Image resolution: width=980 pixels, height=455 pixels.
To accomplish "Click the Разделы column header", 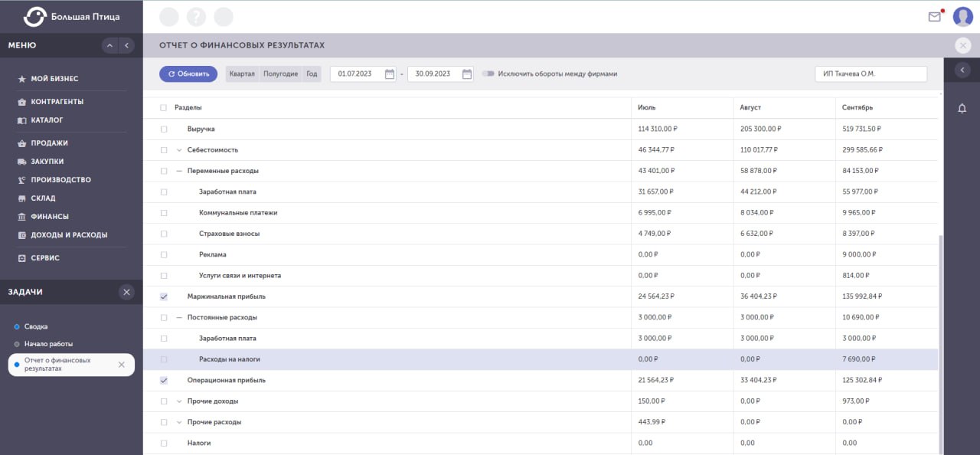I will coord(188,108).
